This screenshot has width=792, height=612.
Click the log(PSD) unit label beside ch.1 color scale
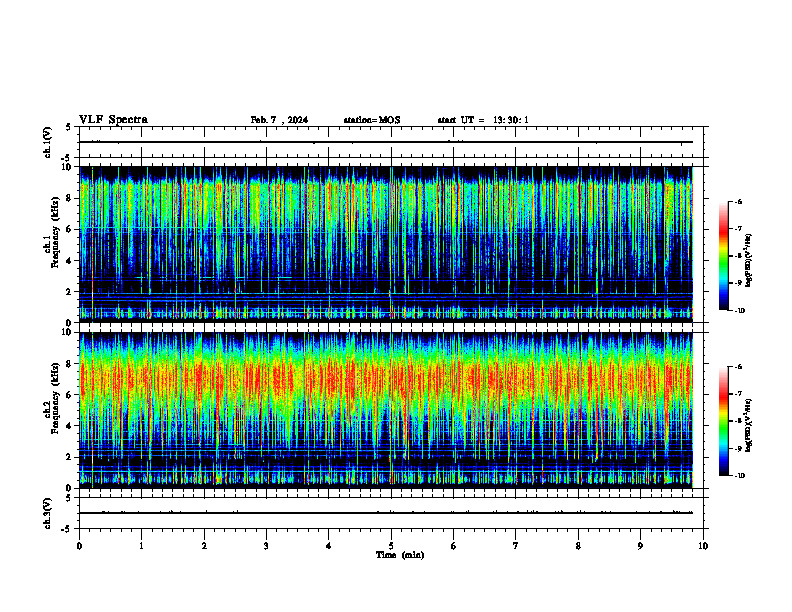tap(749, 260)
